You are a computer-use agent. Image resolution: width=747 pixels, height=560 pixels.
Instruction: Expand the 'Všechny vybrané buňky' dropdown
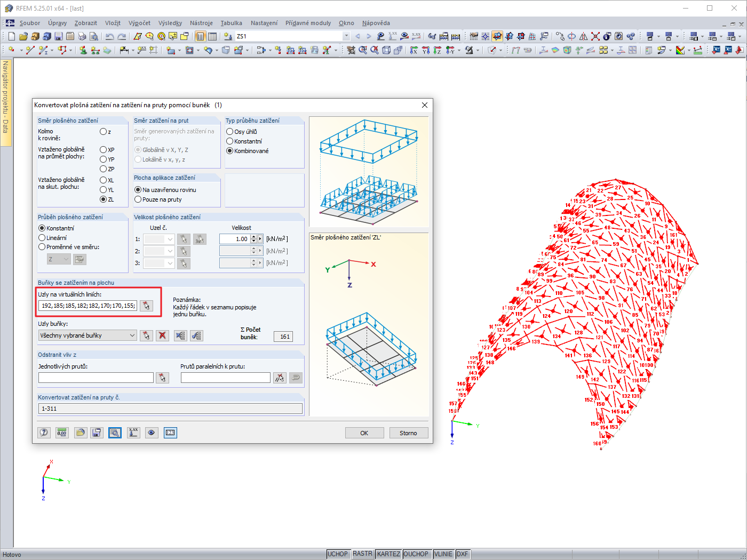[x=132, y=335]
